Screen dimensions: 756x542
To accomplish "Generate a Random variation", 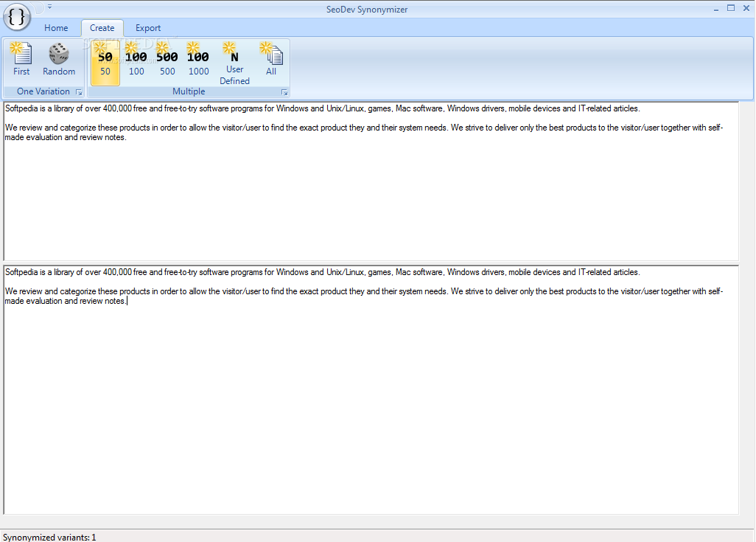I will [x=59, y=60].
